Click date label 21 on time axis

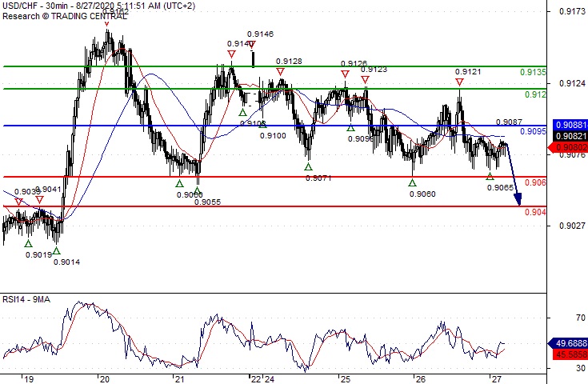click(x=180, y=379)
